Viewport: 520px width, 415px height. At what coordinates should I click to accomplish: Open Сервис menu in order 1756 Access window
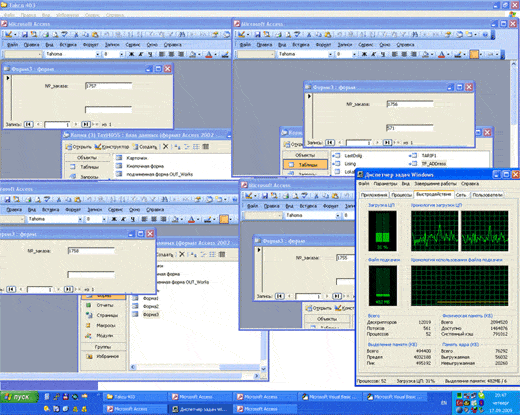coord(366,45)
